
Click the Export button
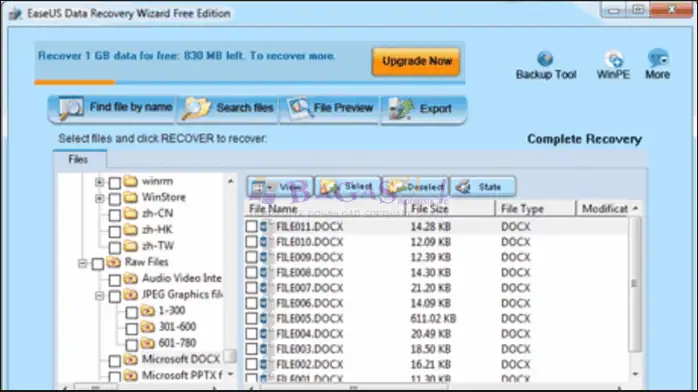424,109
